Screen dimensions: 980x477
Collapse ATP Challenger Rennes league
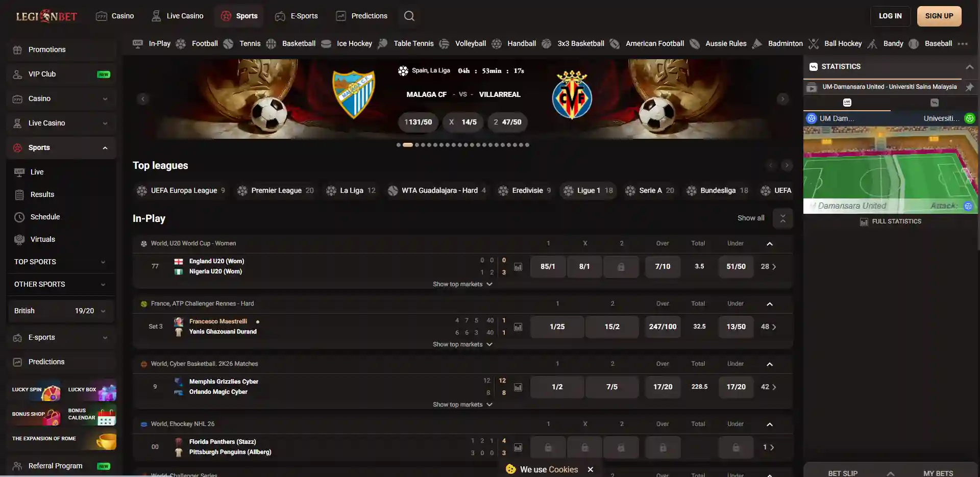click(770, 304)
